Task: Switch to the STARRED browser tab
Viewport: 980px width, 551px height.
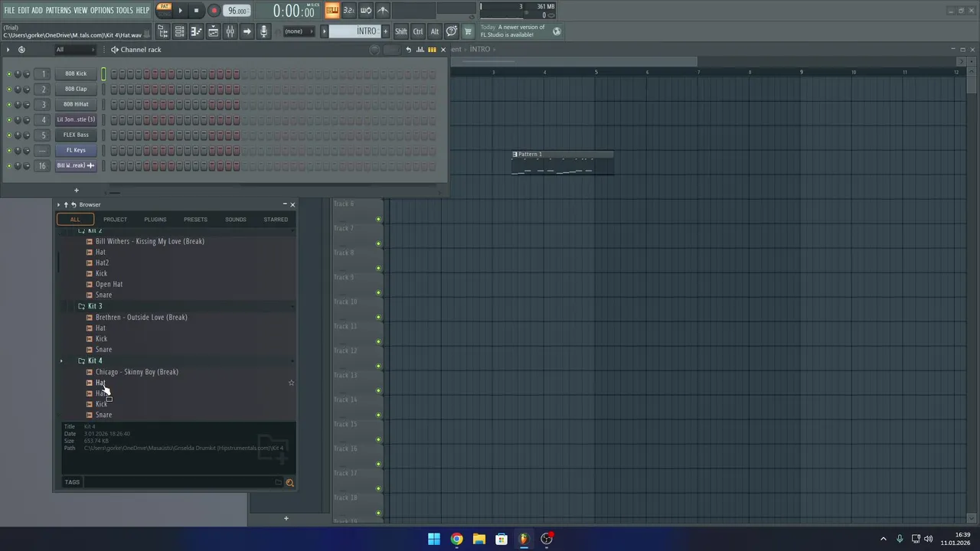Action: pos(276,220)
